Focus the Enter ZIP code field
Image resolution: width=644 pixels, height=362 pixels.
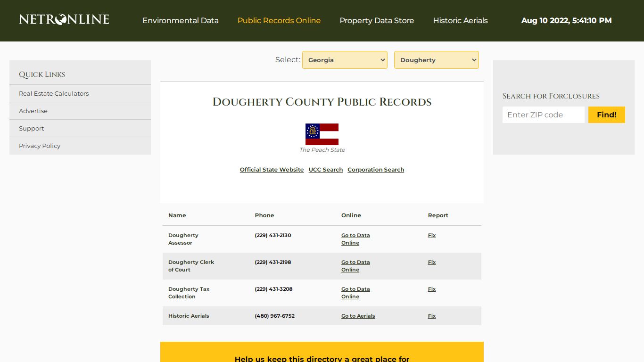(544, 115)
